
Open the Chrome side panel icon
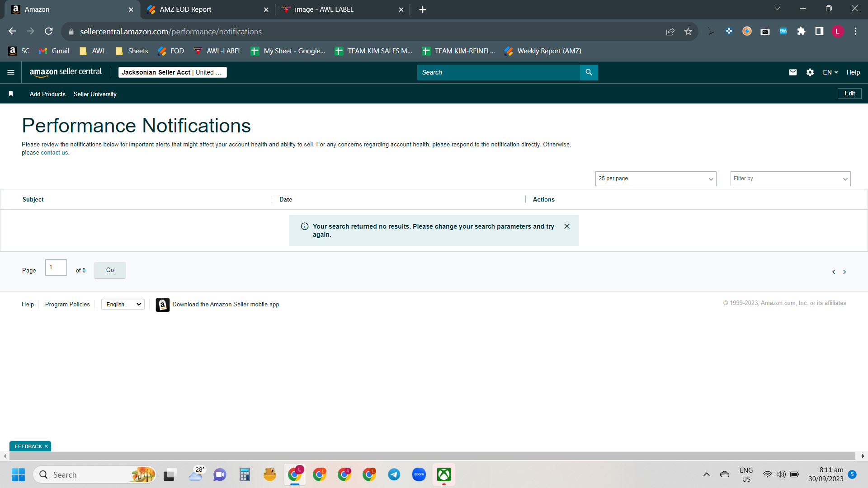[x=819, y=31]
